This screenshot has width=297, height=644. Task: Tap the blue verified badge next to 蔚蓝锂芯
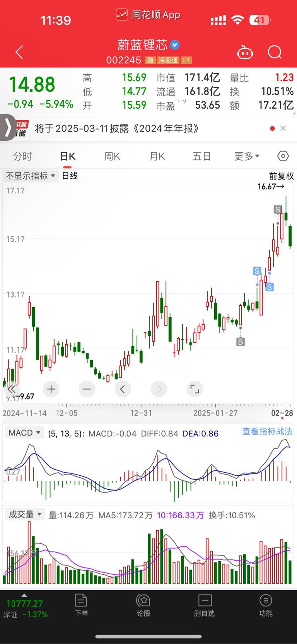pos(175,45)
